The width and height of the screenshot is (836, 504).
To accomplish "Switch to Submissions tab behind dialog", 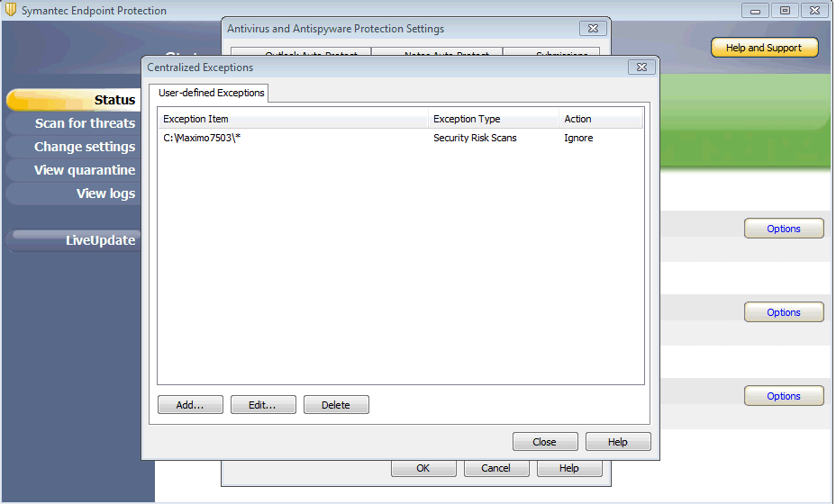I will click(551, 51).
